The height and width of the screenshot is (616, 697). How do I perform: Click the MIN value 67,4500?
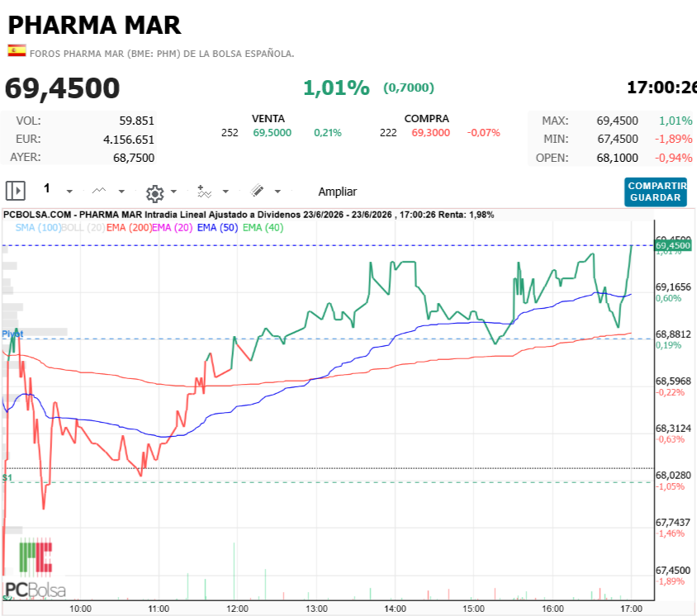618,139
